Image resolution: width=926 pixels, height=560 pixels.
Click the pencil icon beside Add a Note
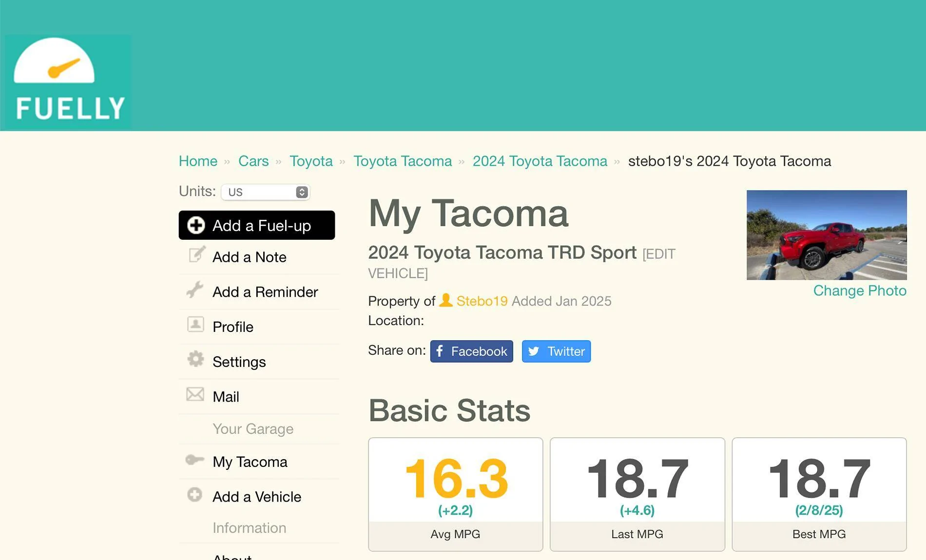196,254
